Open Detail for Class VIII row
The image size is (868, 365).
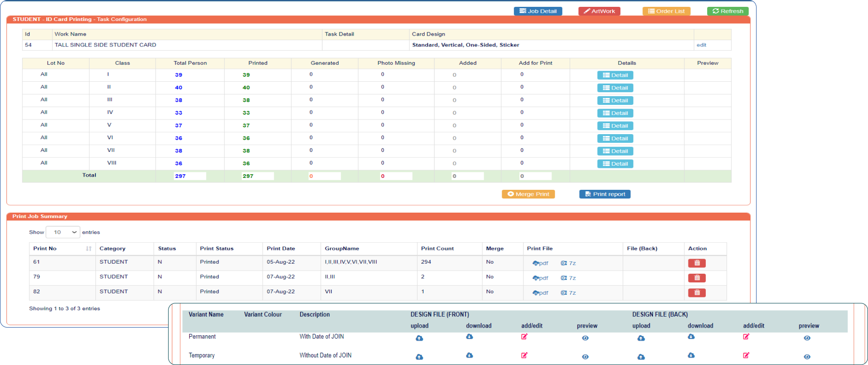click(615, 164)
